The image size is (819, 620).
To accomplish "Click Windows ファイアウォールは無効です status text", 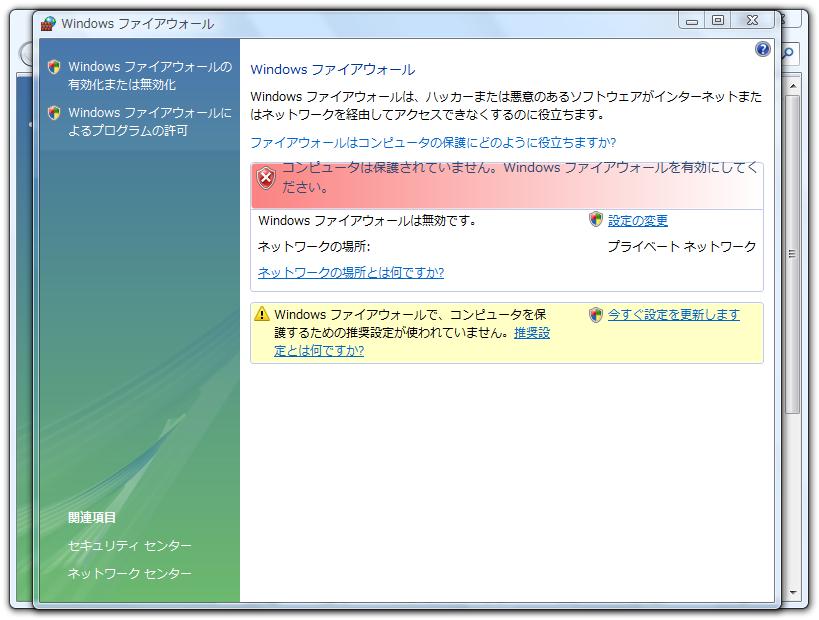I will (x=367, y=221).
